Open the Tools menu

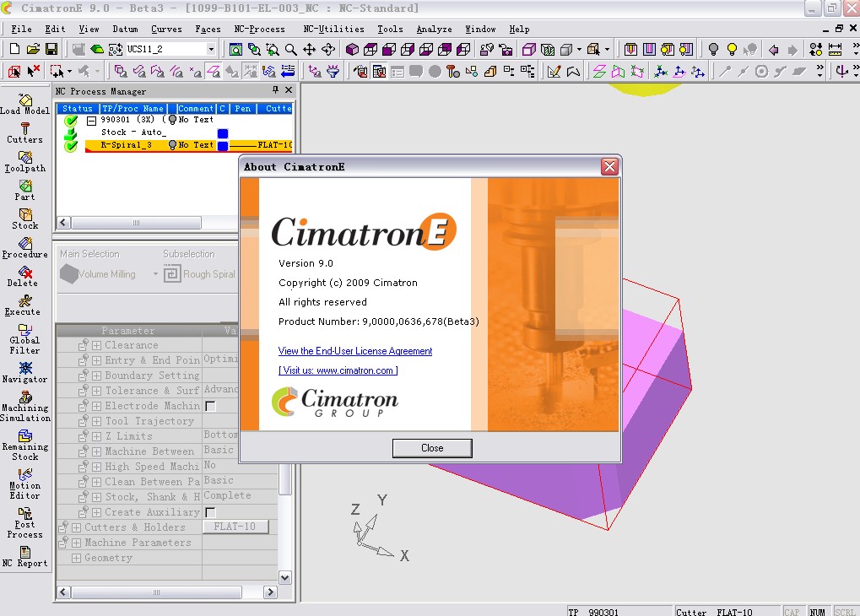click(x=390, y=29)
